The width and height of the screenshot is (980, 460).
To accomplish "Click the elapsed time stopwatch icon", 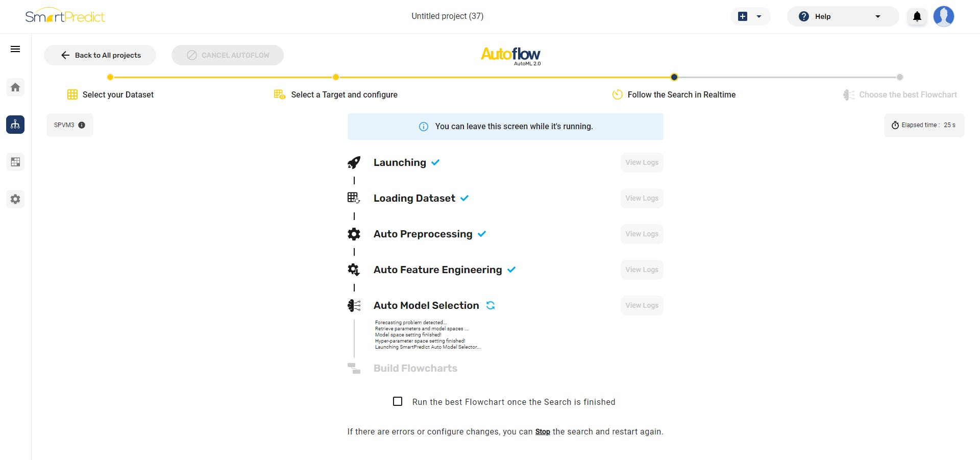I will coord(895,125).
